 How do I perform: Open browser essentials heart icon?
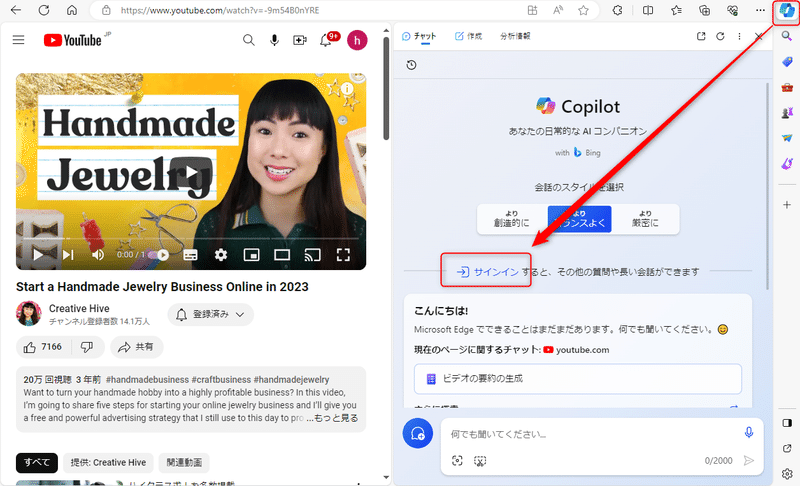(x=732, y=10)
